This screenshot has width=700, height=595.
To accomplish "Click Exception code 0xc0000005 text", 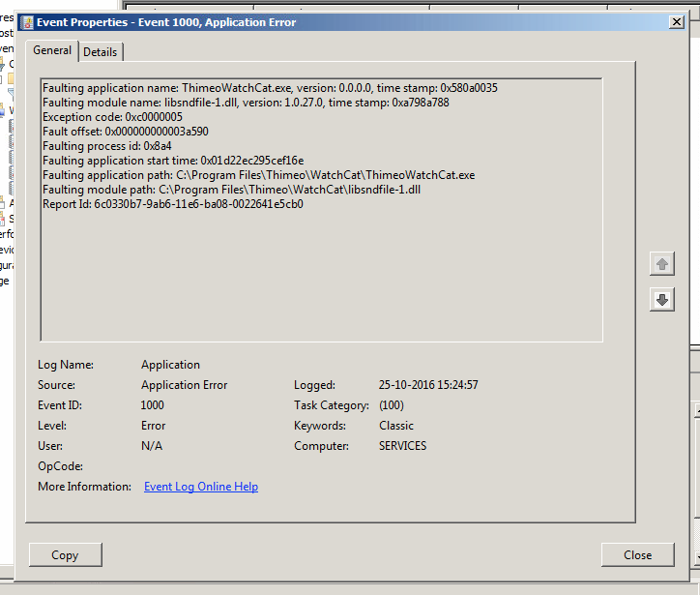I will coord(112,117).
